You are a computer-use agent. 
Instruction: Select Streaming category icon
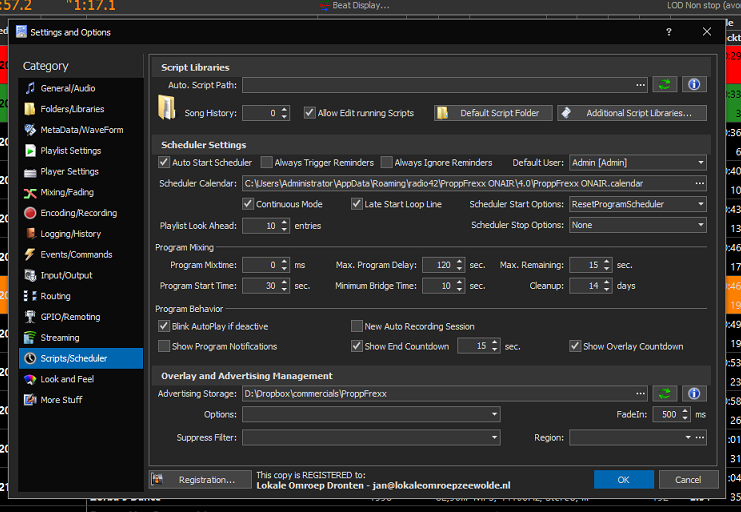click(30, 338)
